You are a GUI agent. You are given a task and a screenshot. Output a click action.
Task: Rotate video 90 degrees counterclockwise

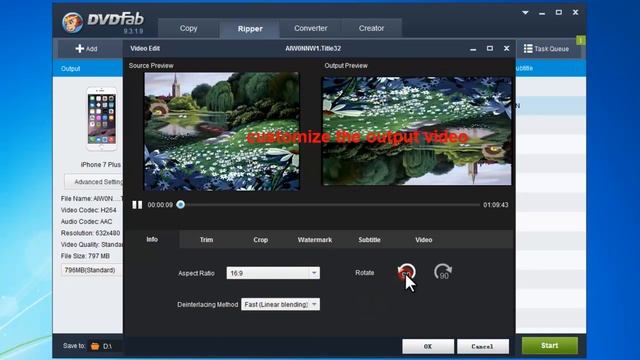tap(406, 272)
